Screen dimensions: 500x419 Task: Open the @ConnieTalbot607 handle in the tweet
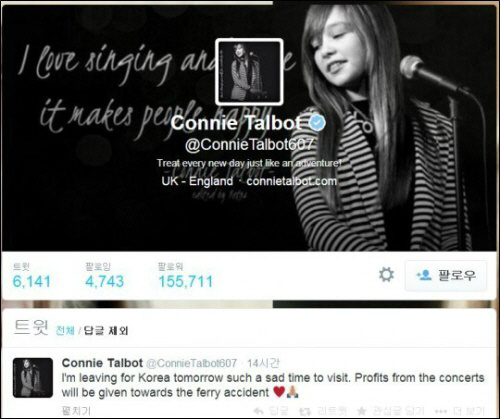pos(191,363)
